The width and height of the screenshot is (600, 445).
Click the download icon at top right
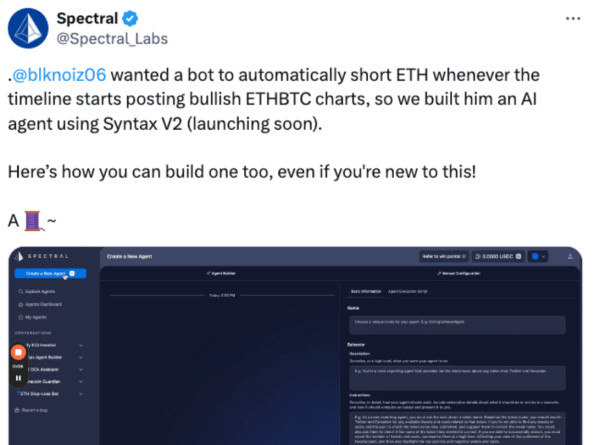click(x=570, y=256)
